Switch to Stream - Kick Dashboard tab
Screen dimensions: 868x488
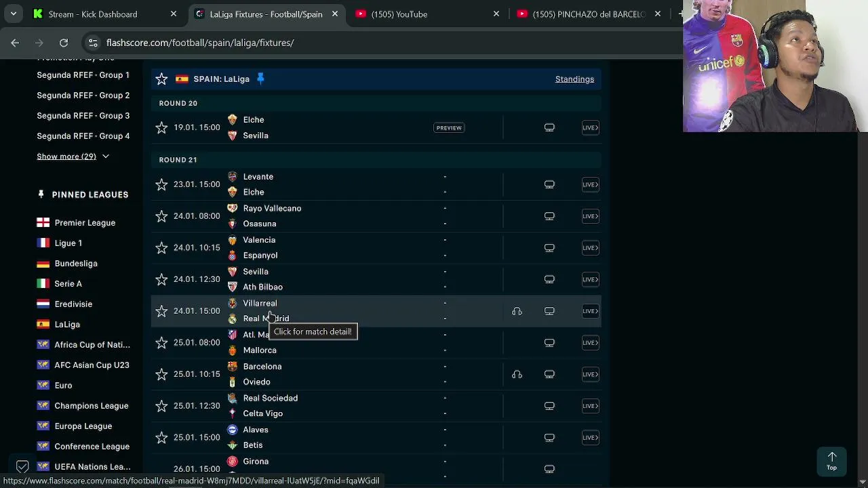pyautogui.click(x=93, y=14)
